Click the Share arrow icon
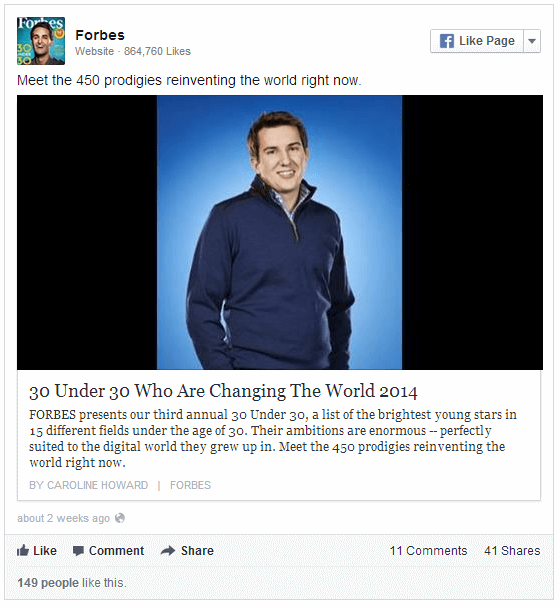This screenshot has width=560, height=608. point(168,550)
